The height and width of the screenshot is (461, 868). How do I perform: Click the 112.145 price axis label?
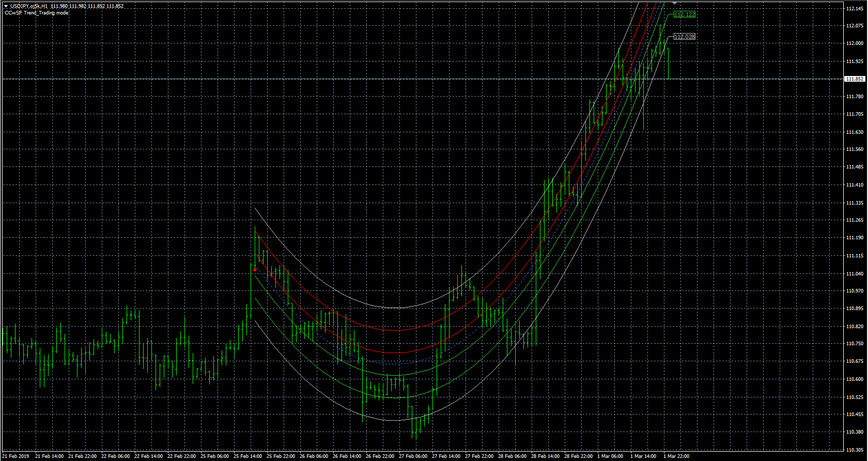[x=855, y=9]
